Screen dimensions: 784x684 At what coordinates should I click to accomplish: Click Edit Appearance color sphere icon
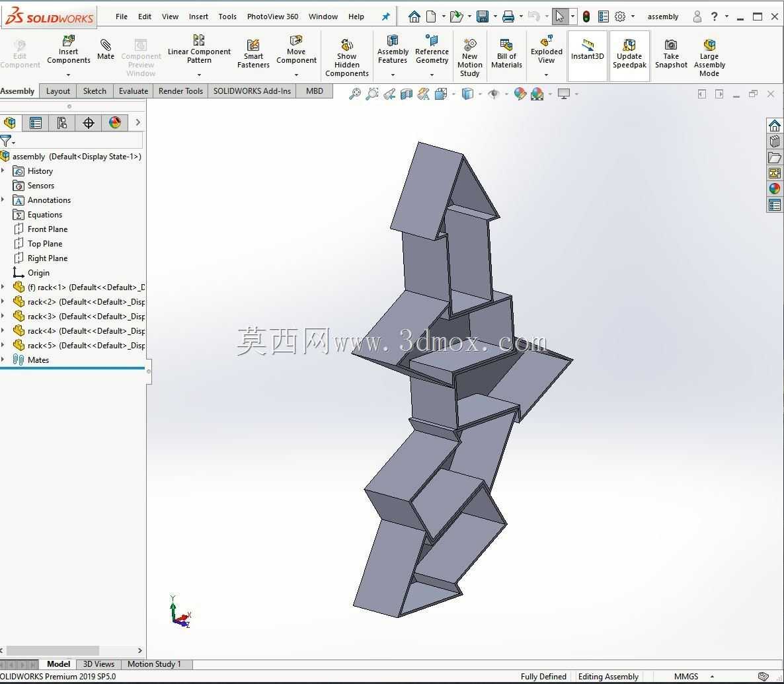click(520, 93)
